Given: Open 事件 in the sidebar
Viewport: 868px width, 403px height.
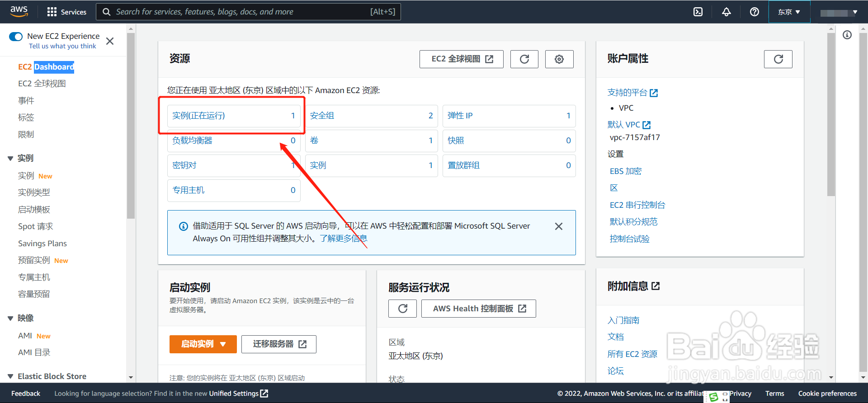Looking at the screenshot, I should coord(26,100).
